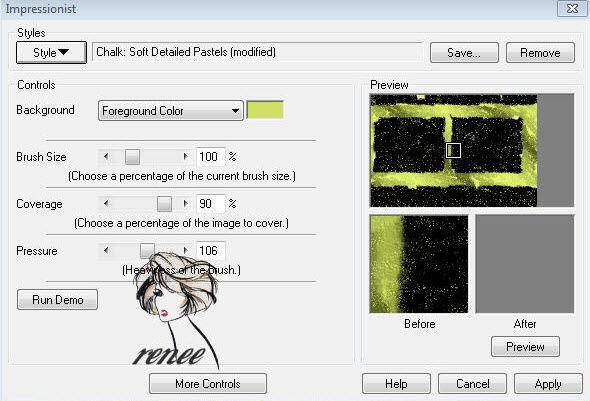Click the Pressure value input field
The height and width of the screenshot is (401, 590).
point(210,251)
